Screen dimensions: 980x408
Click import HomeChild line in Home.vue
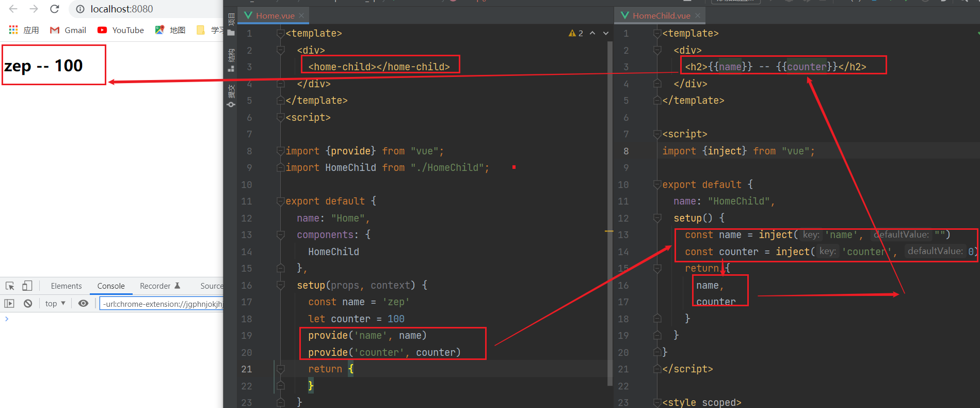pyautogui.click(x=387, y=168)
